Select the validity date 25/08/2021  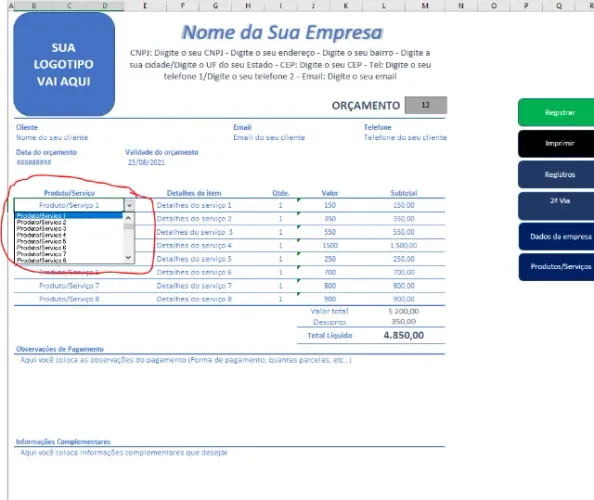[146, 162]
